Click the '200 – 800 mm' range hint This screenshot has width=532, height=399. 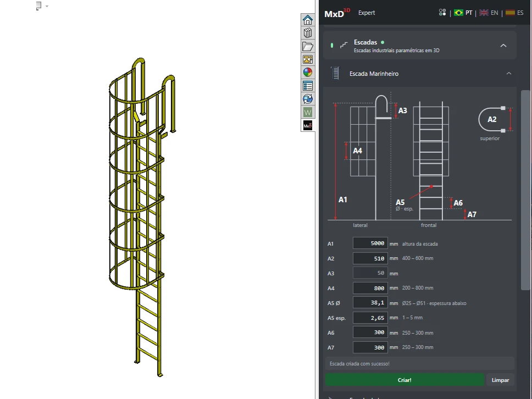(x=418, y=288)
